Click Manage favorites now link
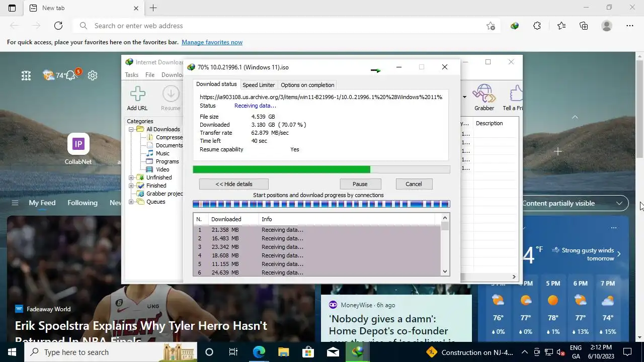The width and height of the screenshot is (644, 362). pyautogui.click(x=212, y=42)
